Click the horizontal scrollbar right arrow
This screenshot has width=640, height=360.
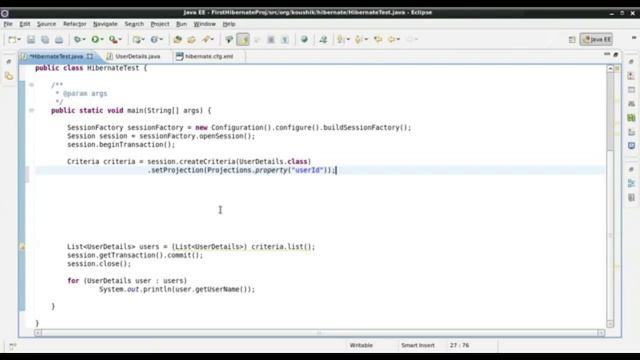click(601, 333)
